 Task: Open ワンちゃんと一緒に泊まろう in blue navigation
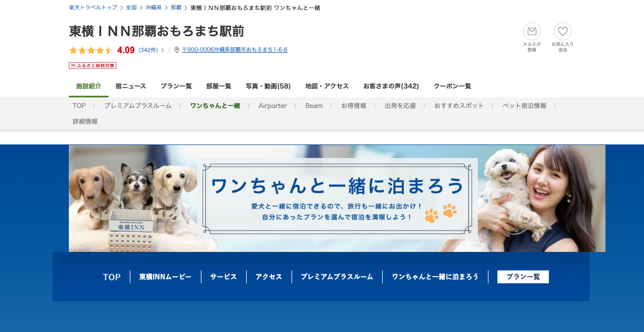tap(435, 277)
